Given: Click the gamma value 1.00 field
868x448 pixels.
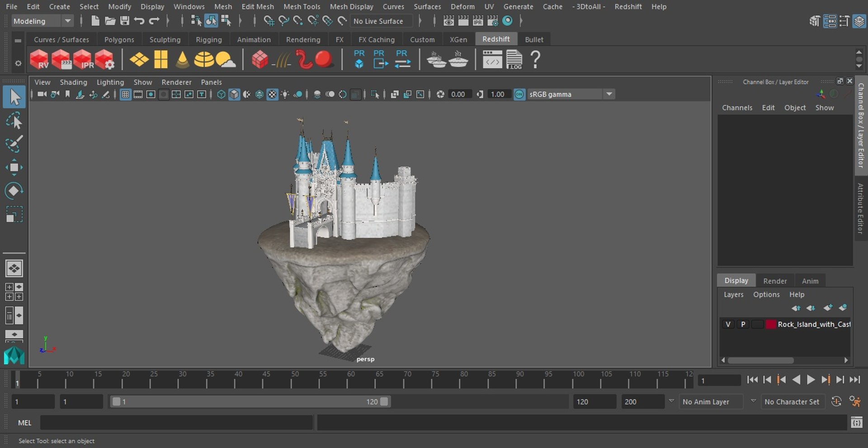Looking at the screenshot, I should pos(499,94).
